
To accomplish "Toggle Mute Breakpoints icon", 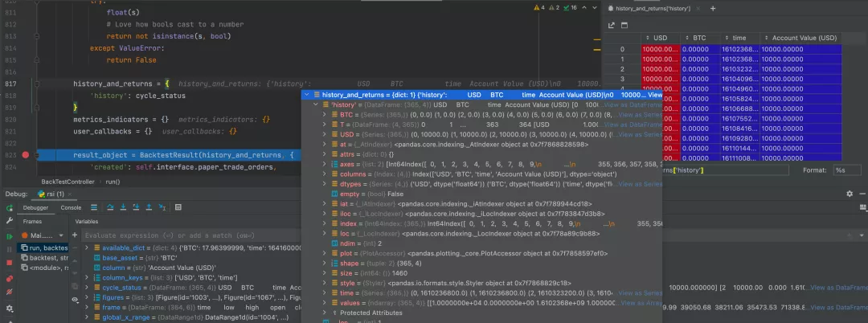I will click(10, 291).
